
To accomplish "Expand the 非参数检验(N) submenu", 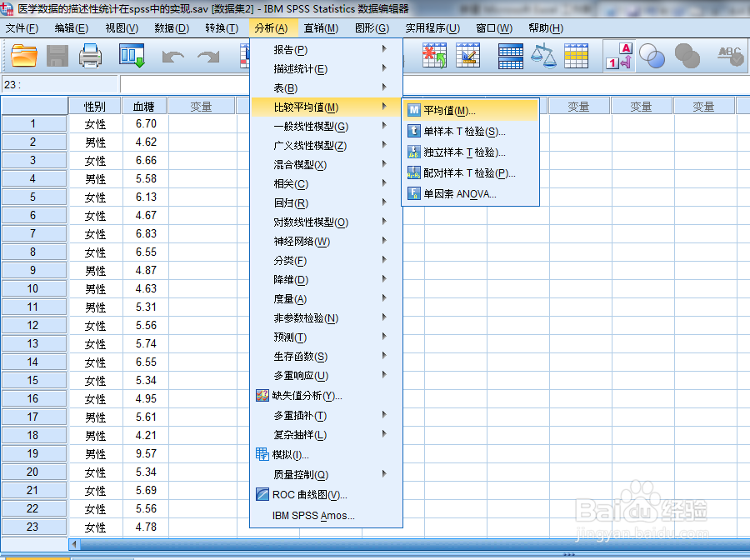I will click(x=326, y=318).
